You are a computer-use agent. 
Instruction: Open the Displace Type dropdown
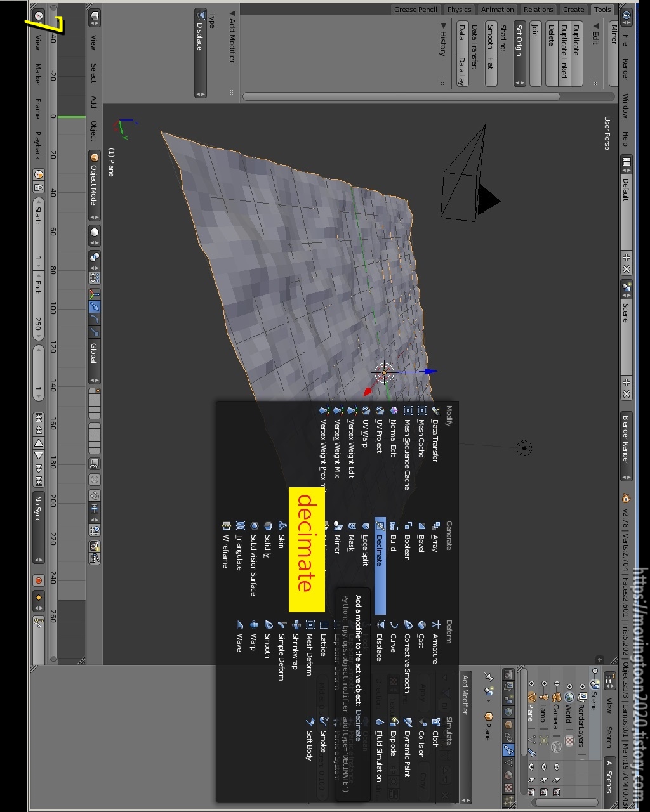pos(201,53)
